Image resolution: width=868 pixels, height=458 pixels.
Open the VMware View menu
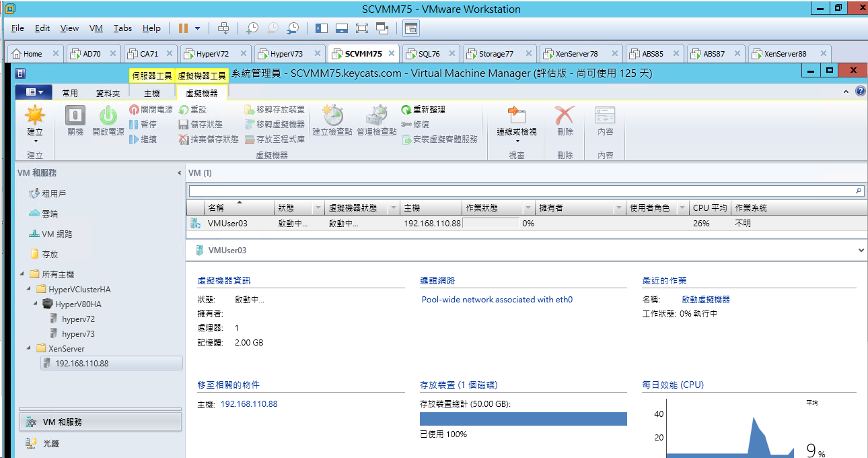coord(69,28)
